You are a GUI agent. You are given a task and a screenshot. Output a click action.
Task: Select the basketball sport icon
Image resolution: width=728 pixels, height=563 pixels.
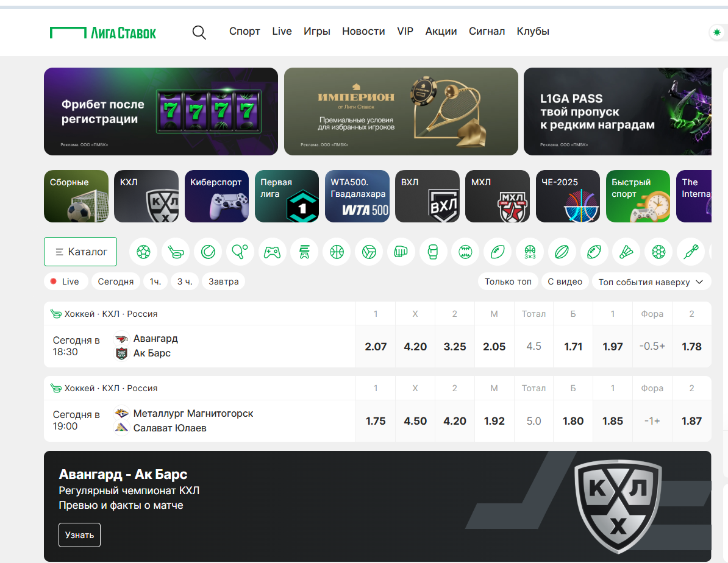pyautogui.click(x=337, y=252)
